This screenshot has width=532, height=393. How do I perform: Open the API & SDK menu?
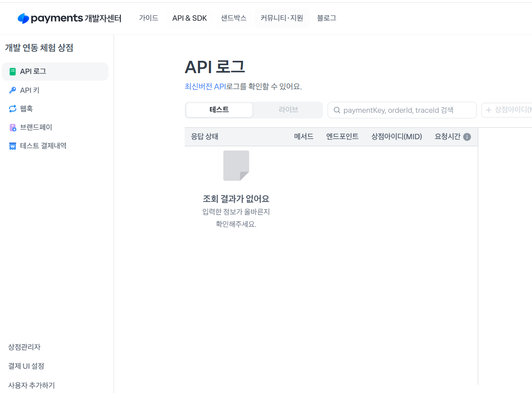click(190, 18)
